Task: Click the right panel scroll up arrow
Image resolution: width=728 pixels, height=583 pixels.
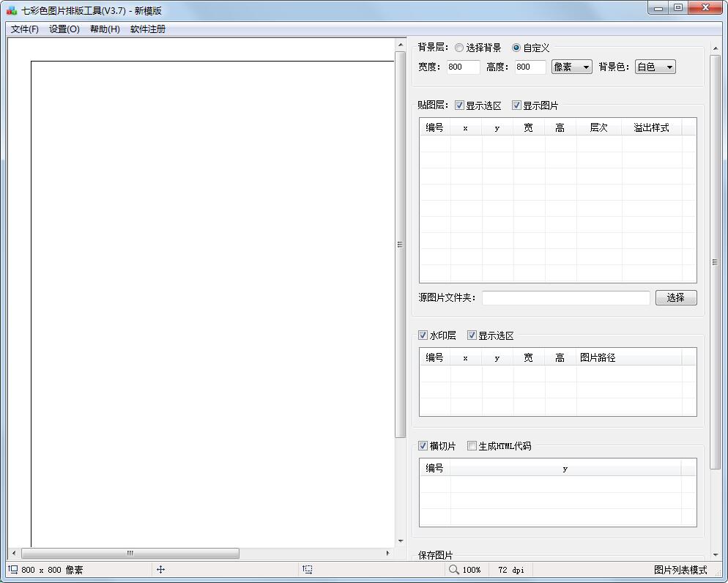Action: point(715,48)
